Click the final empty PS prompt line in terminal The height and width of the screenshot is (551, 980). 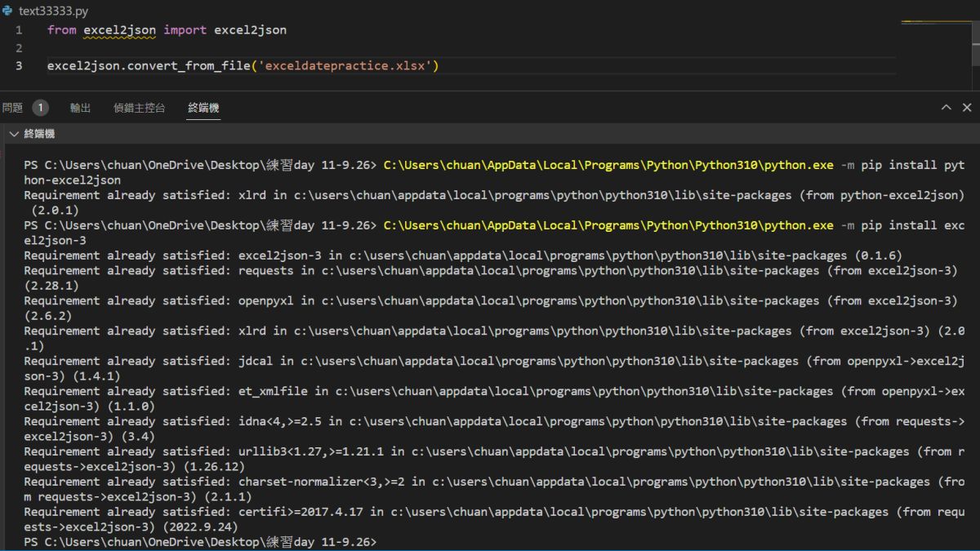tap(200, 542)
